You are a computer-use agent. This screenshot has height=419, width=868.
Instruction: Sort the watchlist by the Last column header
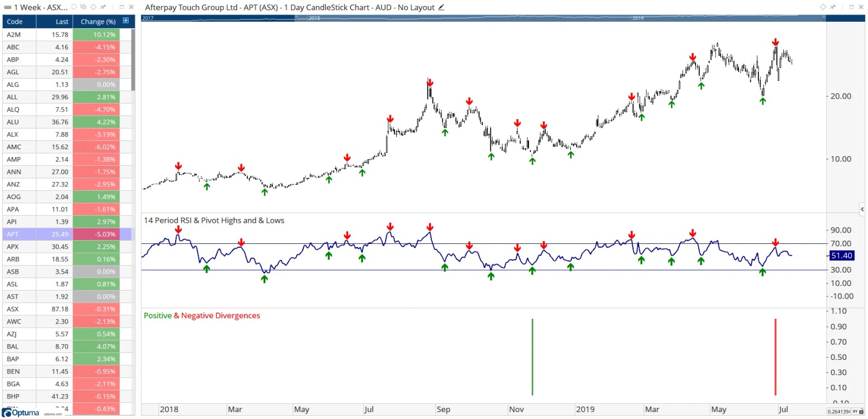[54, 22]
